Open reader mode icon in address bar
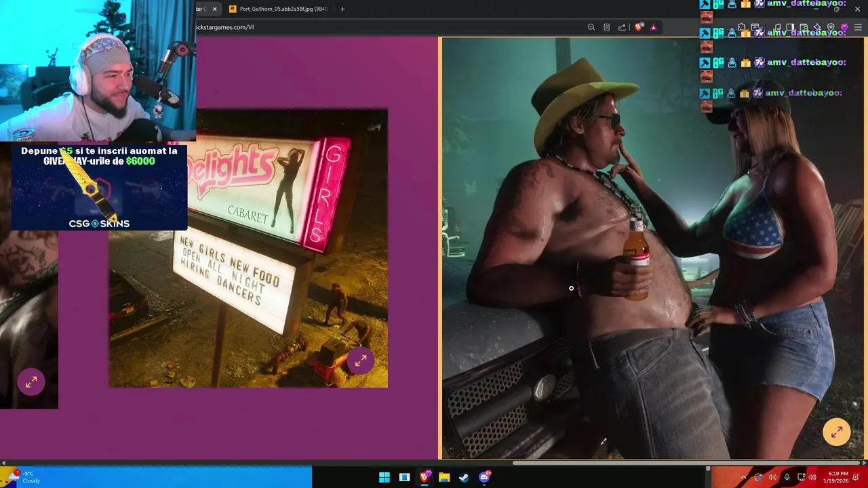Viewport: 868px width, 488px height. click(x=606, y=27)
